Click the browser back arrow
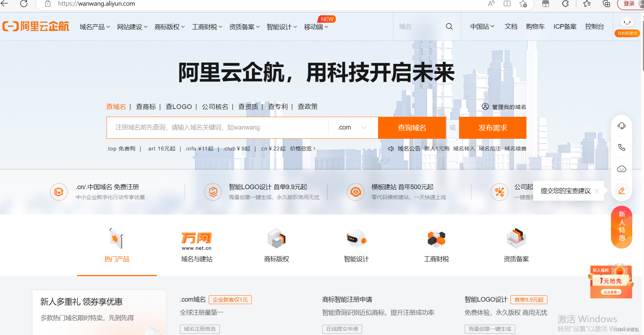Viewport: 644px width, 335px height. (5, 4)
